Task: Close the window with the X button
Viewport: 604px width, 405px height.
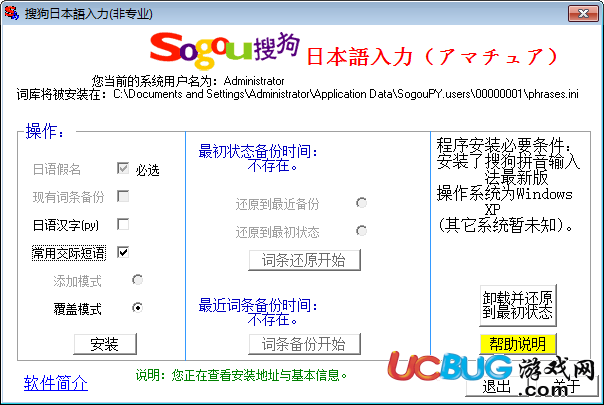Action: [x=584, y=13]
